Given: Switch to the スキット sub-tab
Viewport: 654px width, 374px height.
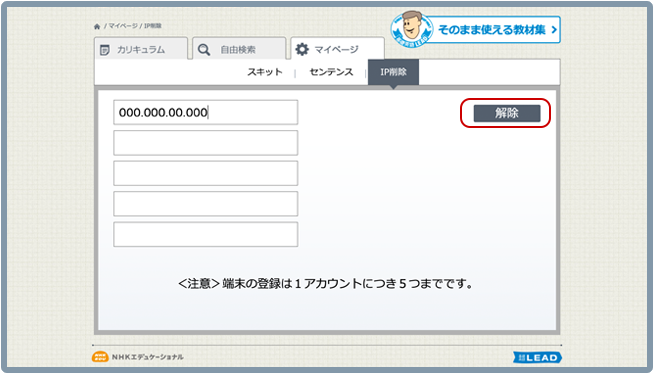Looking at the screenshot, I should coord(265,72).
